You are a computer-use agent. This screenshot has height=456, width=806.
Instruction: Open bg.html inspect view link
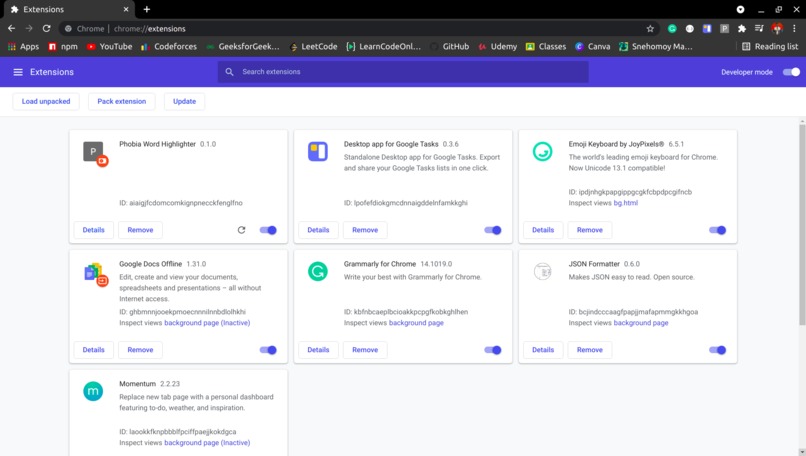tap(626, 203)
